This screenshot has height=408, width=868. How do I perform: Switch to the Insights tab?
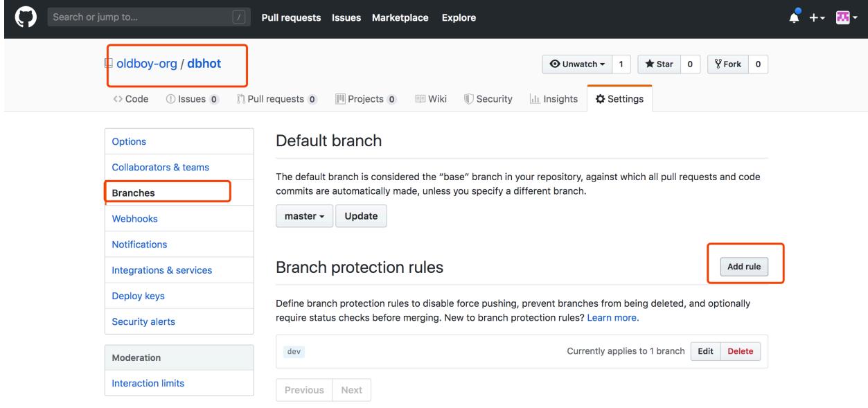(553, 99)
